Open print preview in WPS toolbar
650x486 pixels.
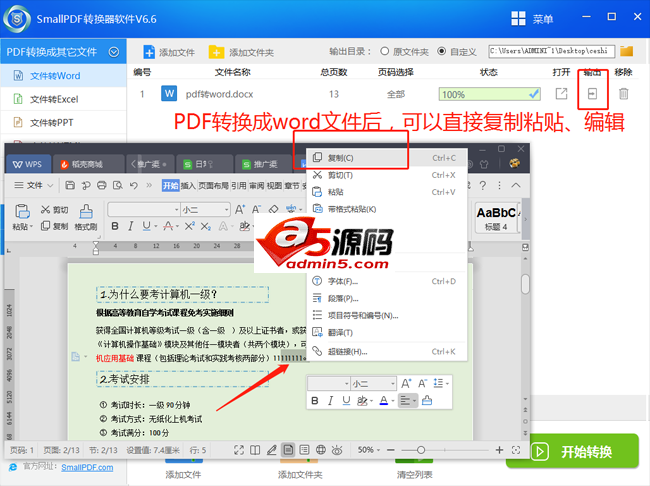click(118, 185)
